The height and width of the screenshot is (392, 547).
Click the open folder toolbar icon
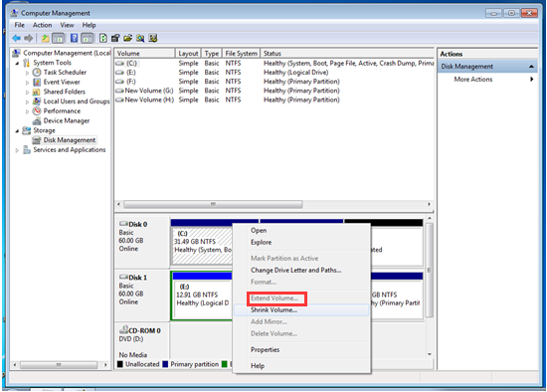click(128, 38)
